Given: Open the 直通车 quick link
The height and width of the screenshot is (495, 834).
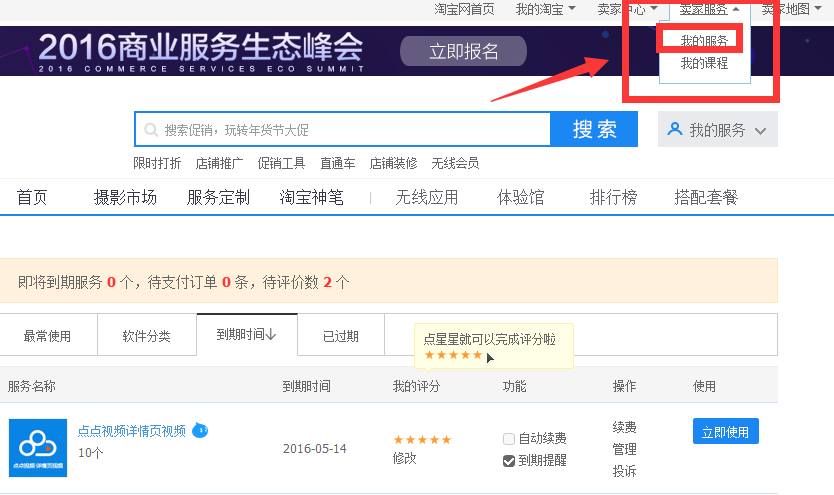Looking at the screenshot, I should click(338, 163).
